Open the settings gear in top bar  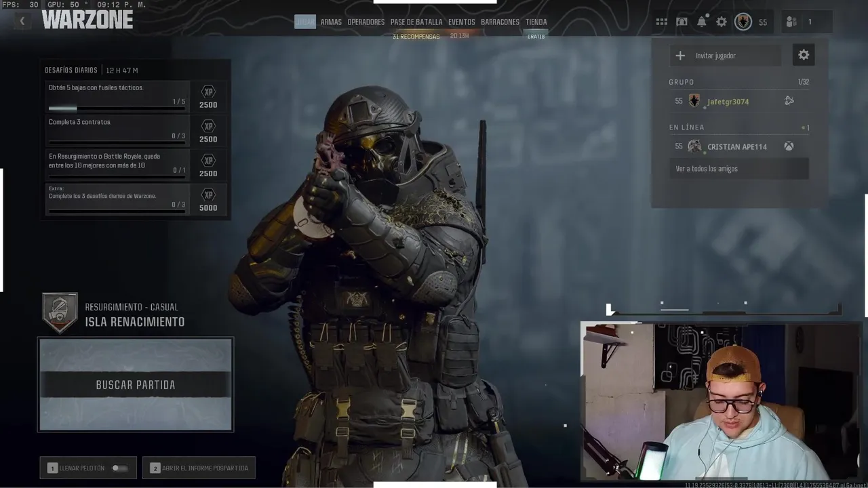pyautogui.click(x=722, y=22)
